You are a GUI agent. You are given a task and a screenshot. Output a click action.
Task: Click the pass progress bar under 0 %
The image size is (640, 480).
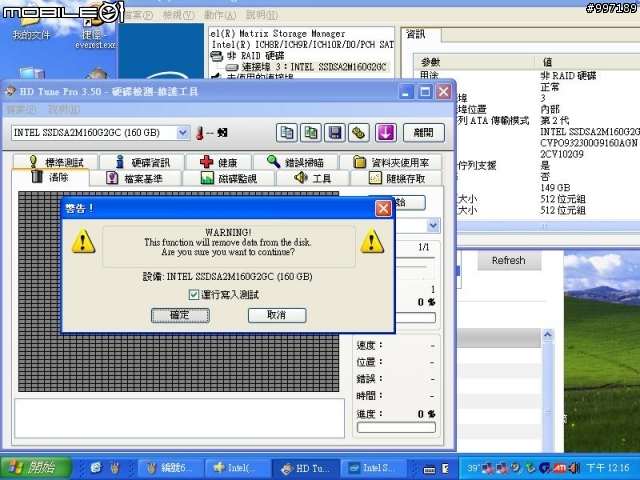[416, 317]
